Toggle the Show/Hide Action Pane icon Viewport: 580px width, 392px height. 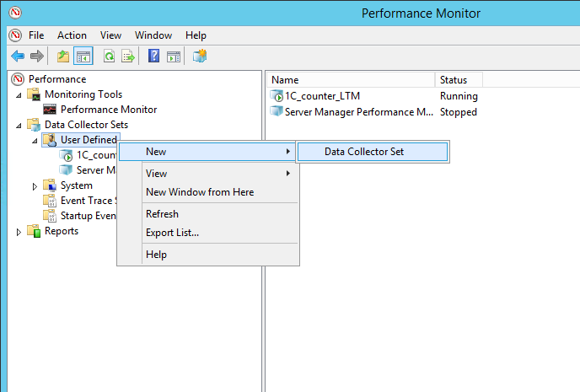coord(174,56)
